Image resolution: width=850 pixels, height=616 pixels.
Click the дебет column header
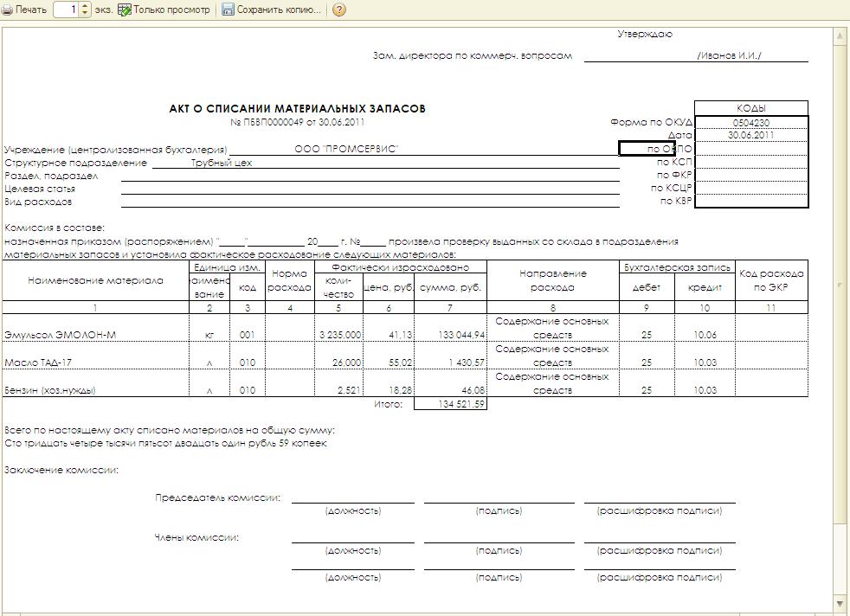click(647, 287)
